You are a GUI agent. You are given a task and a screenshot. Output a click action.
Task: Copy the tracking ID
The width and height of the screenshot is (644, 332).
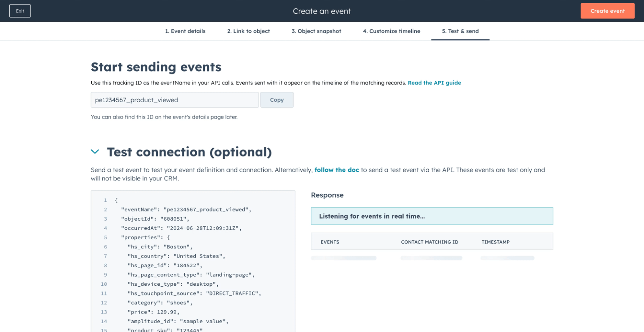pos(277,100)
